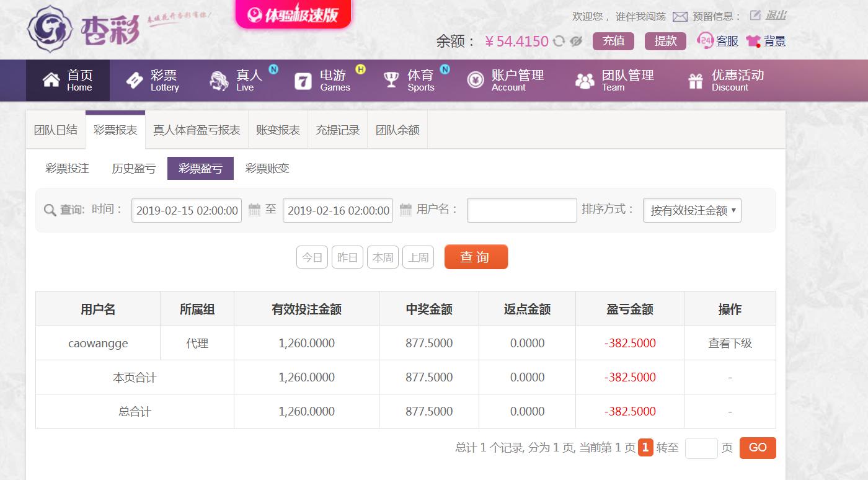Click the gift box icon for 优惠活动
Viewport: 868px width, 480px height.
tap(696, 81)
